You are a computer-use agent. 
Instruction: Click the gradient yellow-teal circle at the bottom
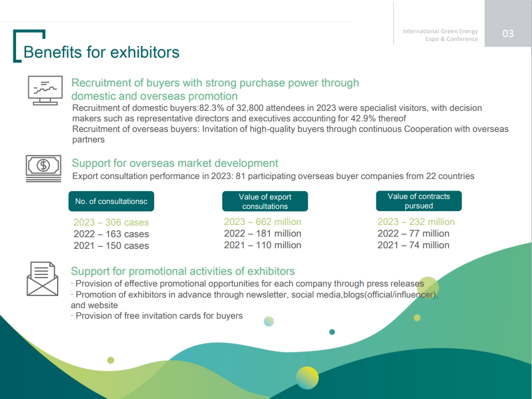point(307,378)
